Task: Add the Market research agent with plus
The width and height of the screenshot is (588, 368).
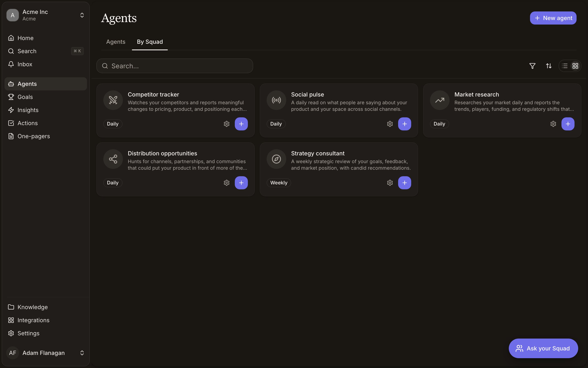Action: (x=568, y=124)
